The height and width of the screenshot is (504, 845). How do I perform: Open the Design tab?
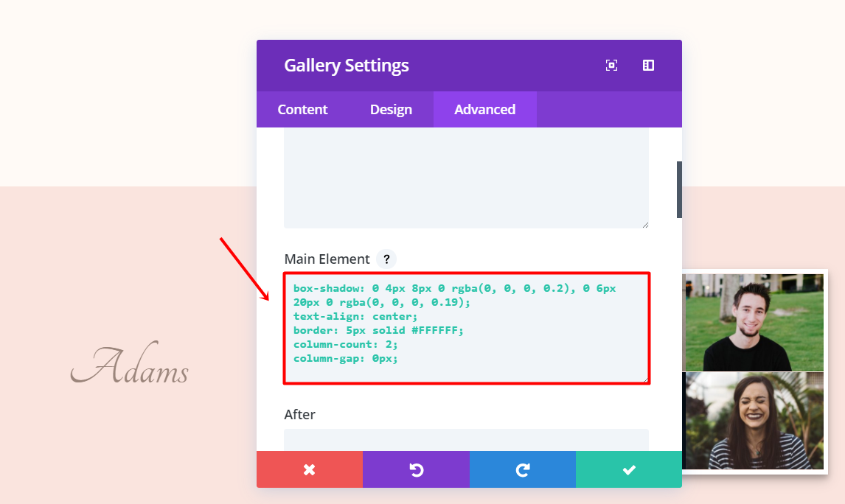coord(391,110)
